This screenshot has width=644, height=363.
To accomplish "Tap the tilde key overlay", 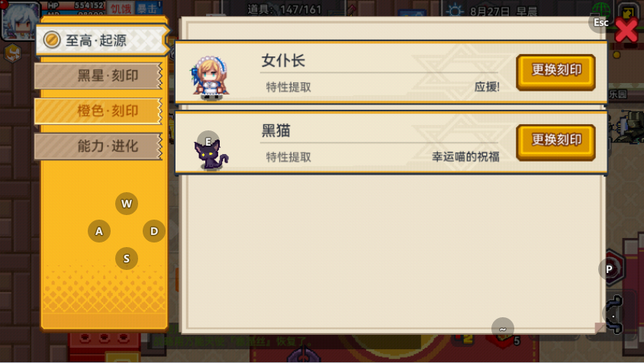I will click(x=503, y=328).
